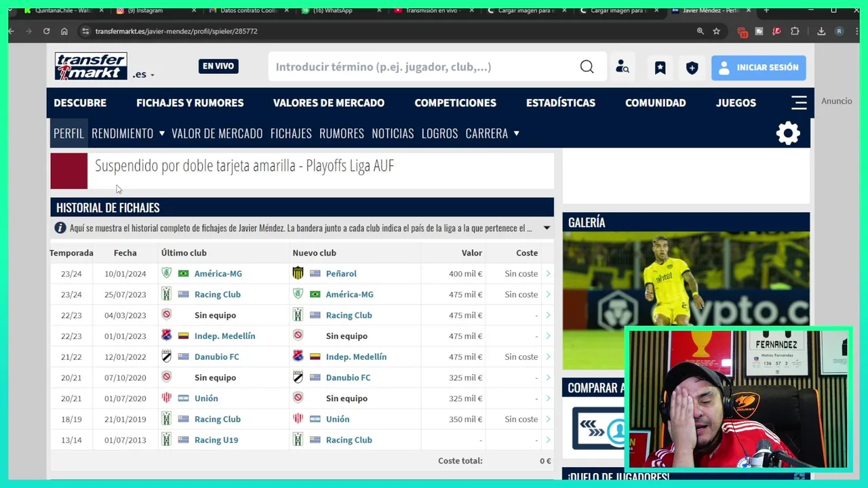
Task: Select the VALOR DE MERCADO tab
Action: (217, 133)
